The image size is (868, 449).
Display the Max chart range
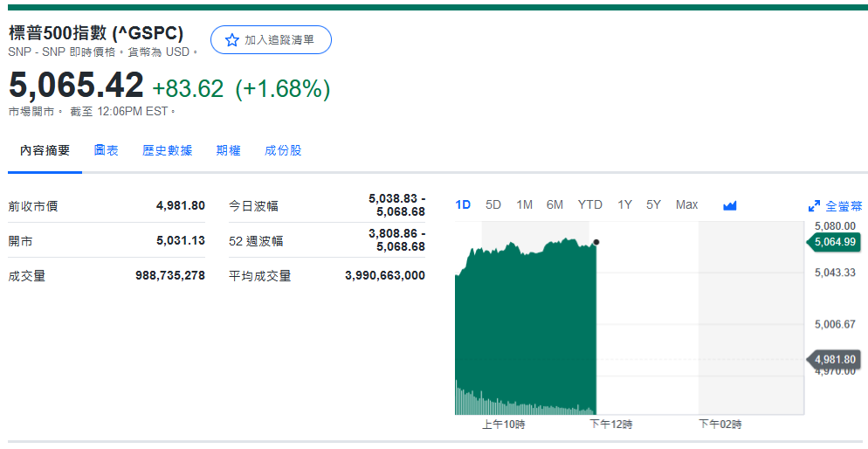[x=686, y=204]
